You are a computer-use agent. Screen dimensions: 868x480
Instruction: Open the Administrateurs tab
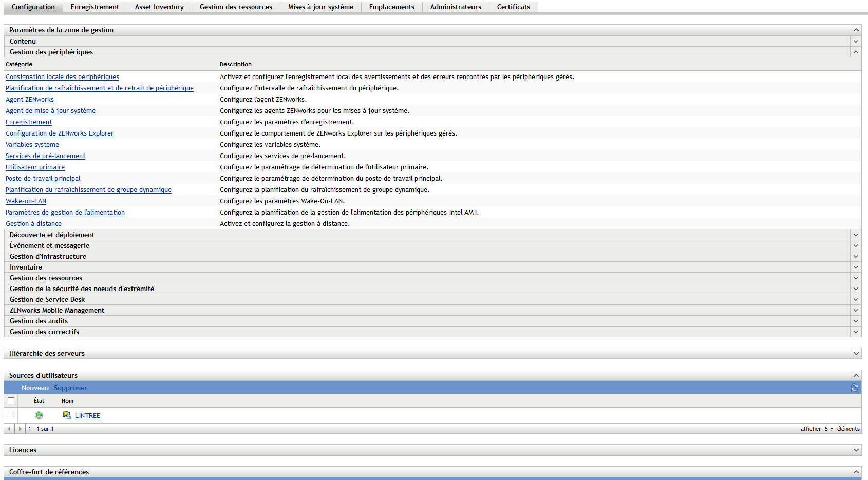point(455,7)
